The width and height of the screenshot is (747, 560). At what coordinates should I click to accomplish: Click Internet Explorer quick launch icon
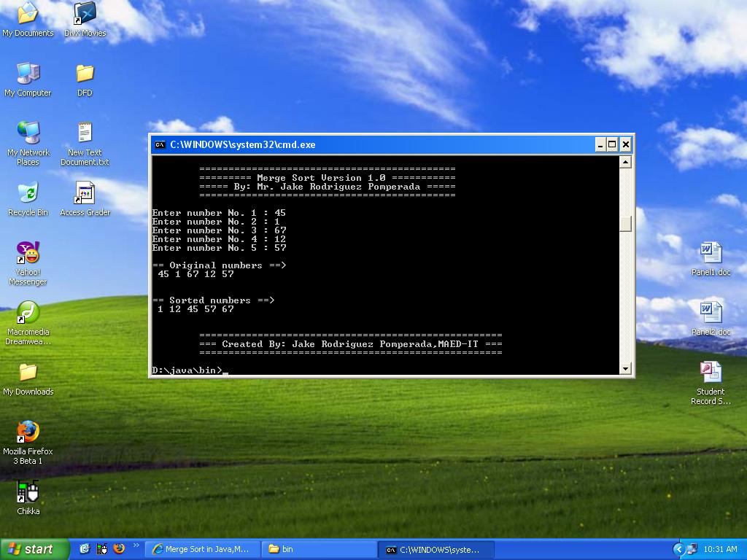[x=85, y=549]
